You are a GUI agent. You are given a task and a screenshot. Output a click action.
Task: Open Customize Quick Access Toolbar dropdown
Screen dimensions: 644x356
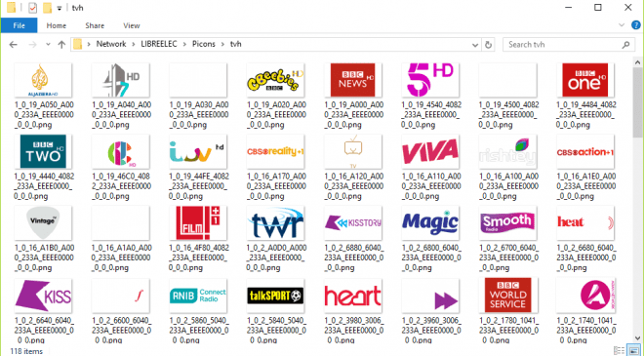[60, 8]
